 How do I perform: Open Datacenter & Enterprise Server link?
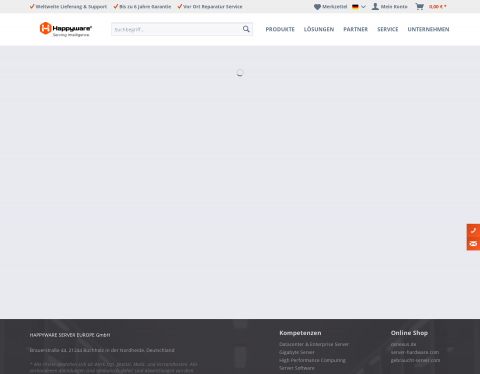[314, 344]
